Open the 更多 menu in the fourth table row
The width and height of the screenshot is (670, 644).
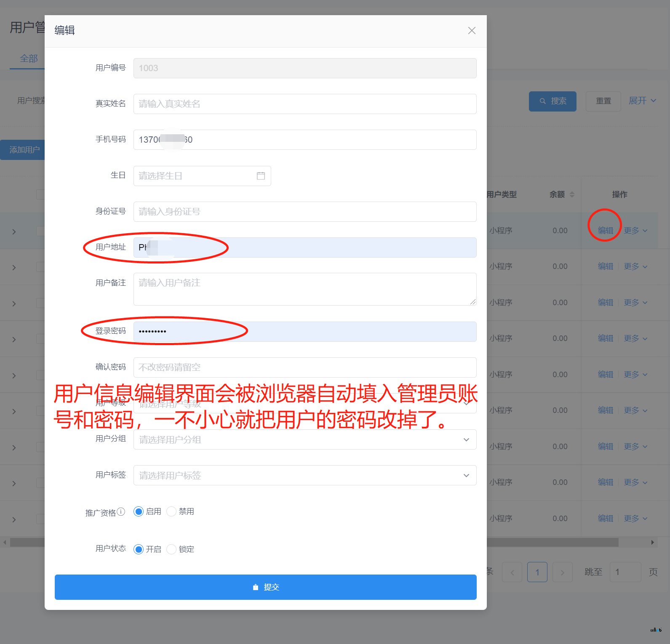tap(635, 338)
